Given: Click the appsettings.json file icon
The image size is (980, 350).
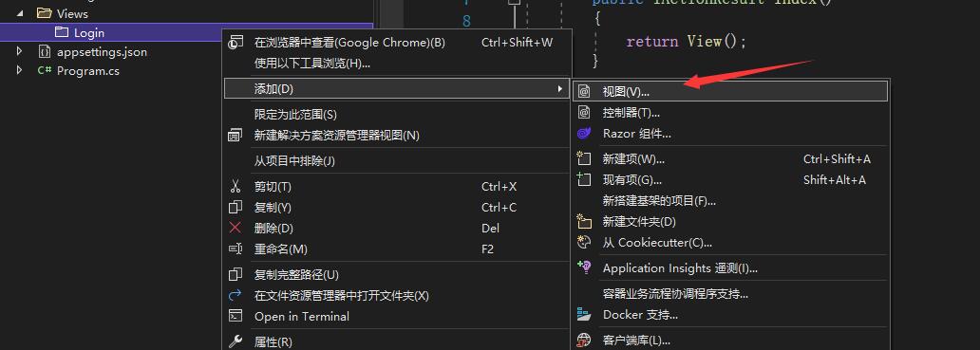Looking at the screenshot, I should point(45,52).
